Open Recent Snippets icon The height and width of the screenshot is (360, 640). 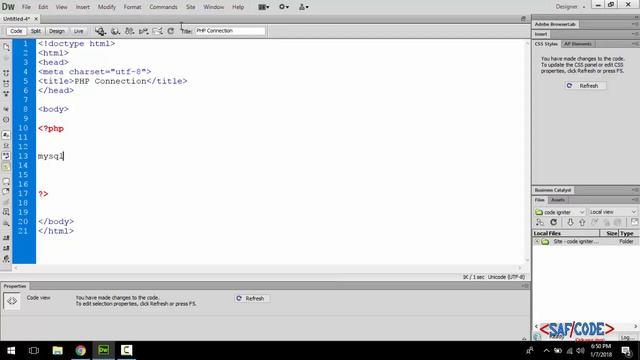tap(6, 212)
